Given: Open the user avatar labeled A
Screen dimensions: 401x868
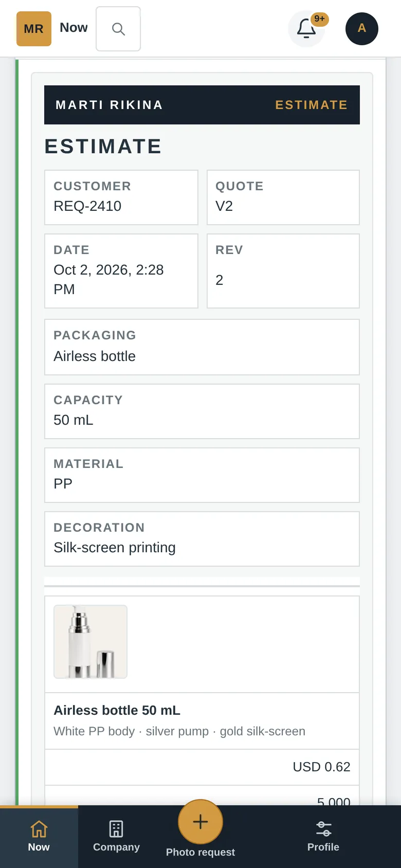Looking at the screenshot, I should point(362,29).
